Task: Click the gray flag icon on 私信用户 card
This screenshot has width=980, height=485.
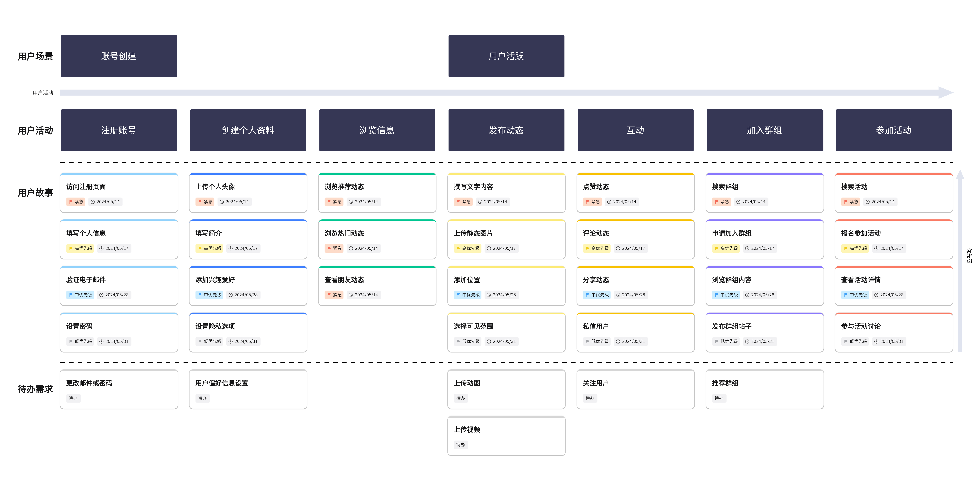Action: tap(587, 342)
